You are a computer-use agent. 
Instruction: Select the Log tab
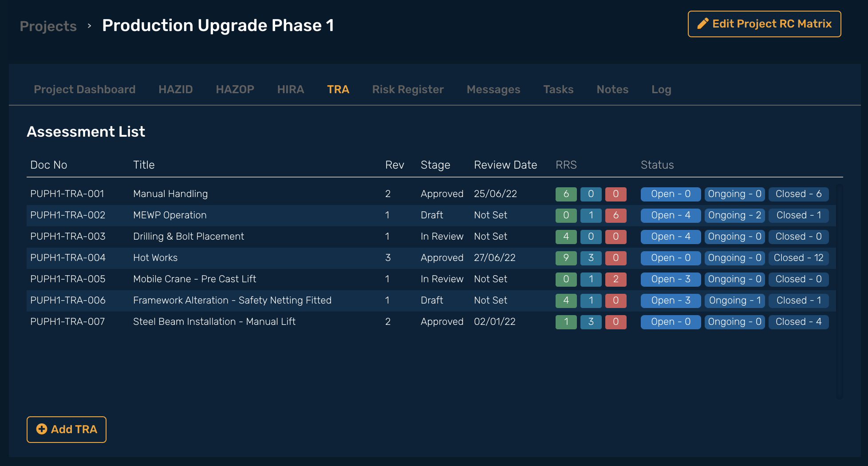(x=661, y=89)
